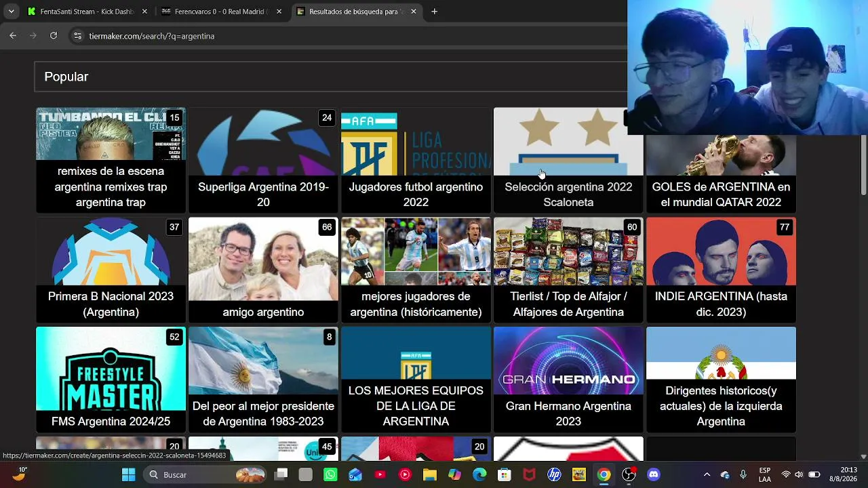Open Selección argentina 2022 Scaloneta tier list
Viewport: 868px width, 488px height.
[568, 160]
